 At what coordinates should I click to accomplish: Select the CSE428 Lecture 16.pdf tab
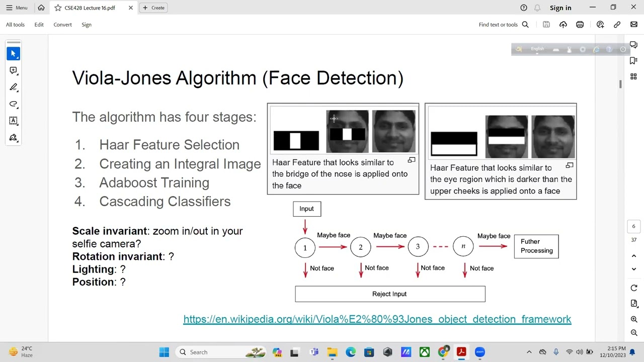90,8
